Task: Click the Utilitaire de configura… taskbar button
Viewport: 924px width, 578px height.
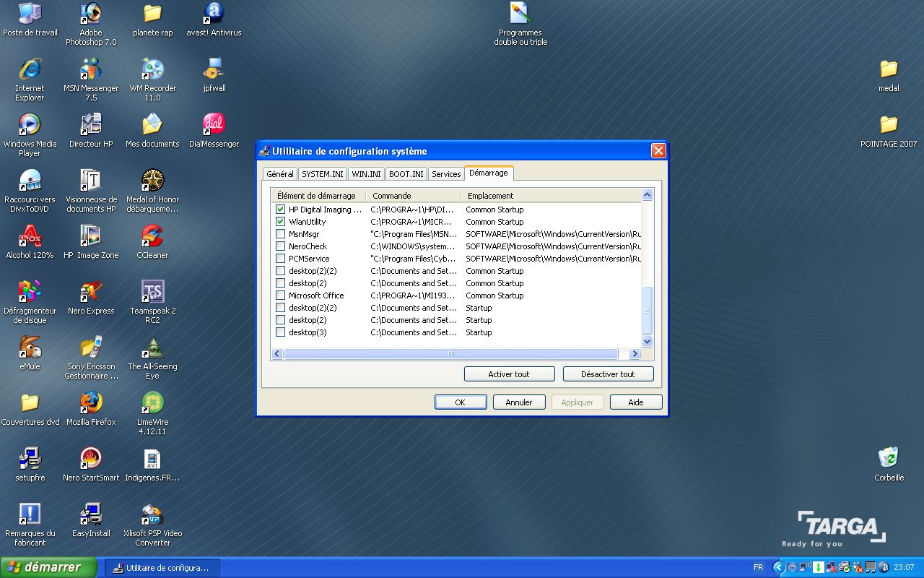Action: coord(162,568)
